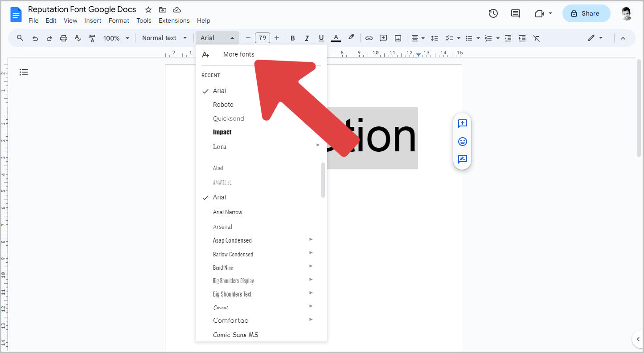This screenshot has width=644, height=353.
Task: Insert an image from the toolbar
Action: click(x=398, y=38)
